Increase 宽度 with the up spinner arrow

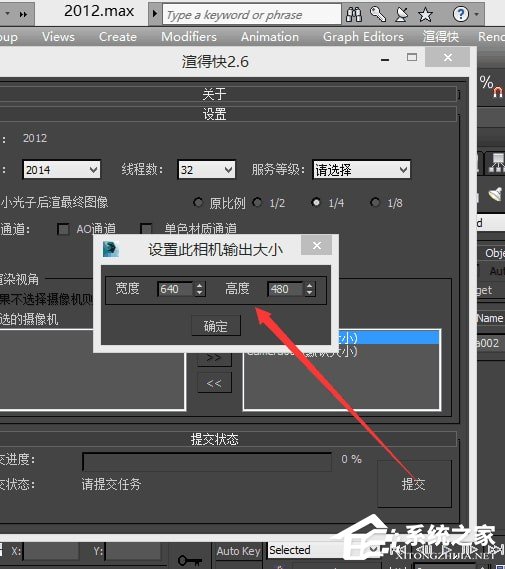[x=200, y=286]
